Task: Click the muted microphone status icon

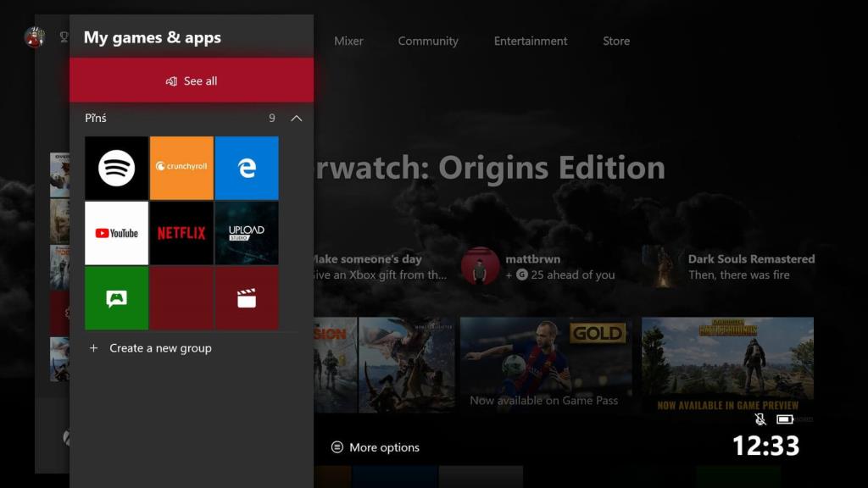Action: [x=760, y=419]
